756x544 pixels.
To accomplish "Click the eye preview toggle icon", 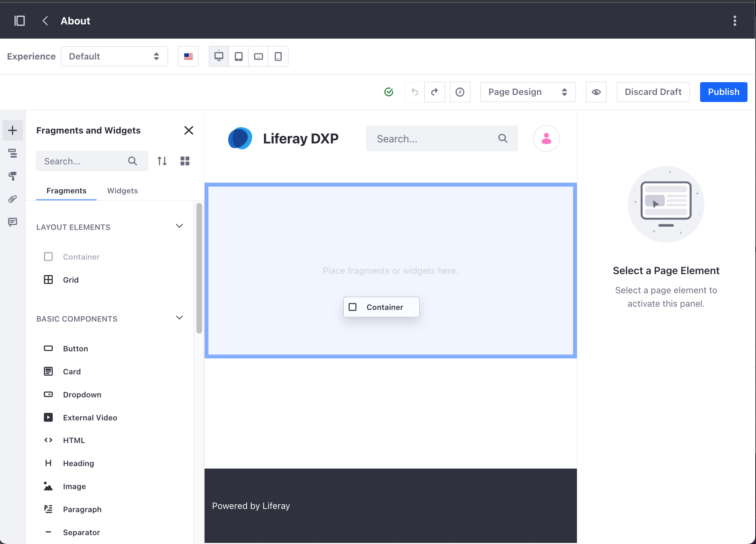I will pyautogui.click(x=596, y=92).
